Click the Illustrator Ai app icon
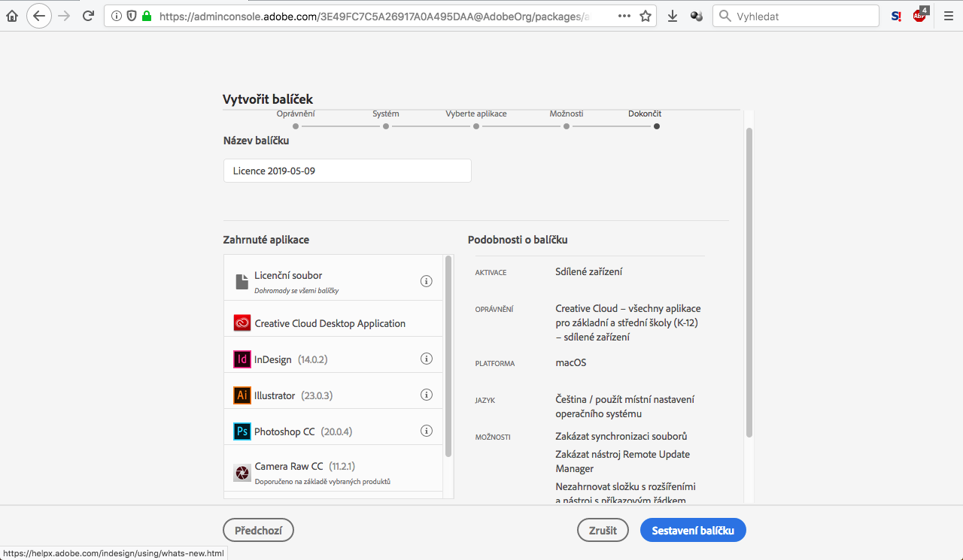 (x=242, y=395)
